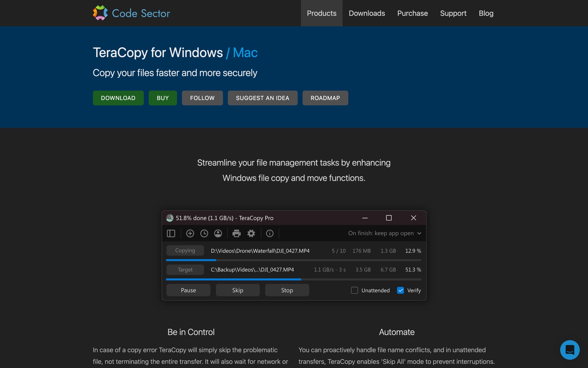This screenshot has width=588, height=368.
Task: Pause the file transfer
Action: point(189,290)
